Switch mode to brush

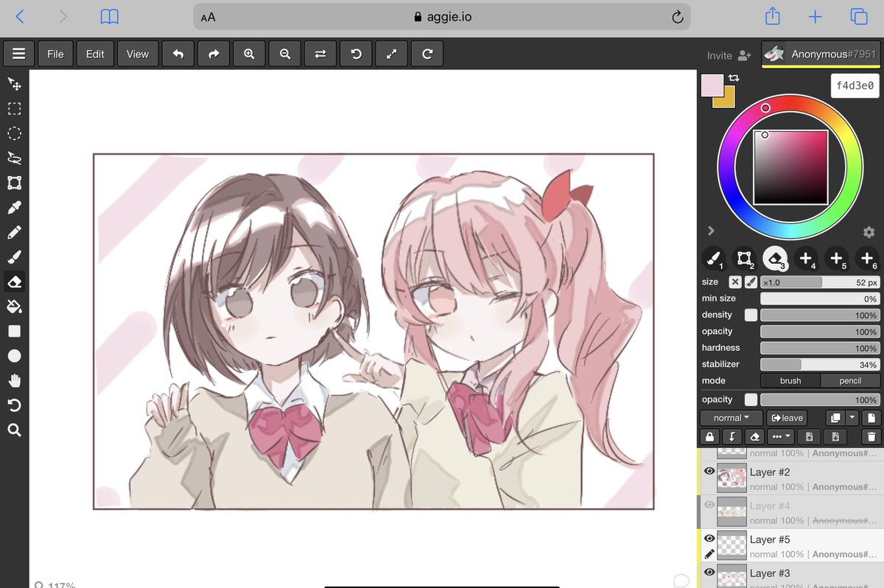[790, 381]
